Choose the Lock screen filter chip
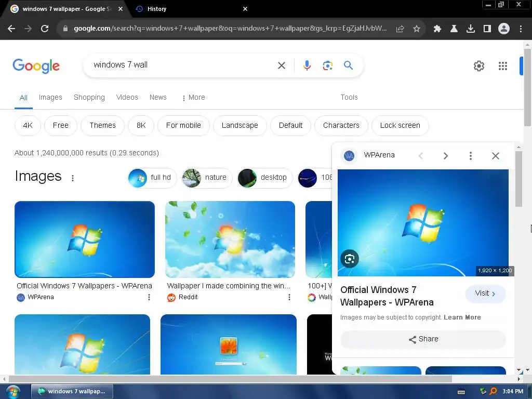This screenshot has width=532, height=399. (x=400, y=126)
